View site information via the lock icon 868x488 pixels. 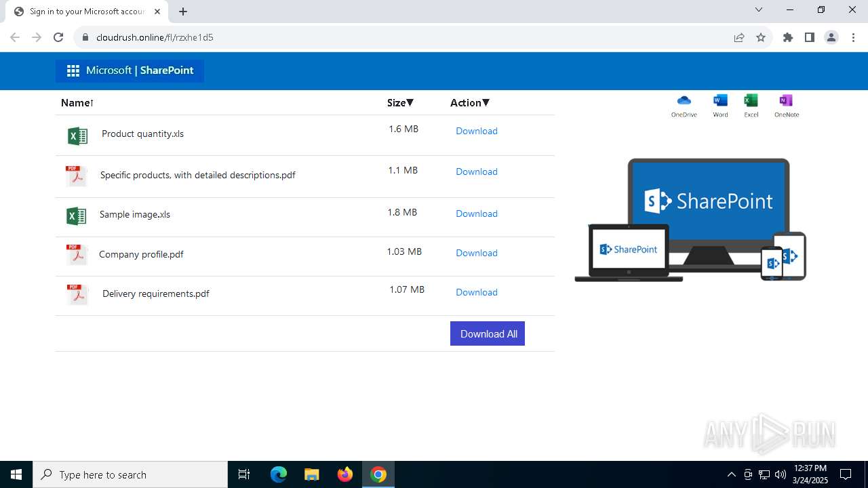85,37
